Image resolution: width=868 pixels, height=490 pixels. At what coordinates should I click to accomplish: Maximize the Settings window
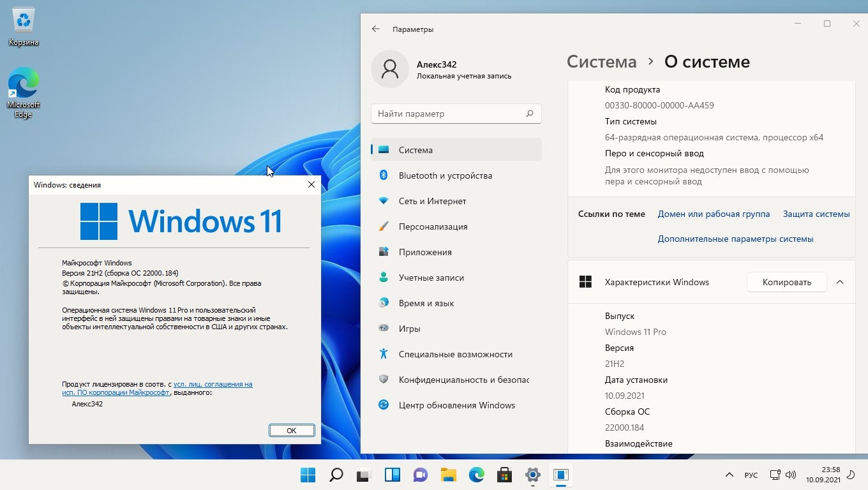coord(827,24)
